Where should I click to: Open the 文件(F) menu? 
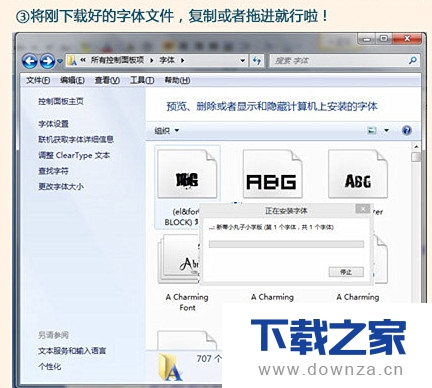pyautogui.click(x=38, y=80)
